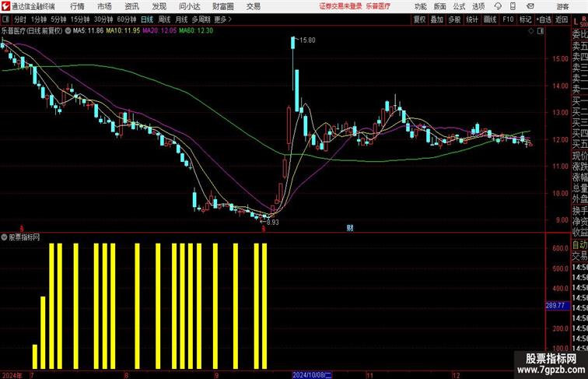
Task: Open the 行情 menu
Action: tap(77, 6)
